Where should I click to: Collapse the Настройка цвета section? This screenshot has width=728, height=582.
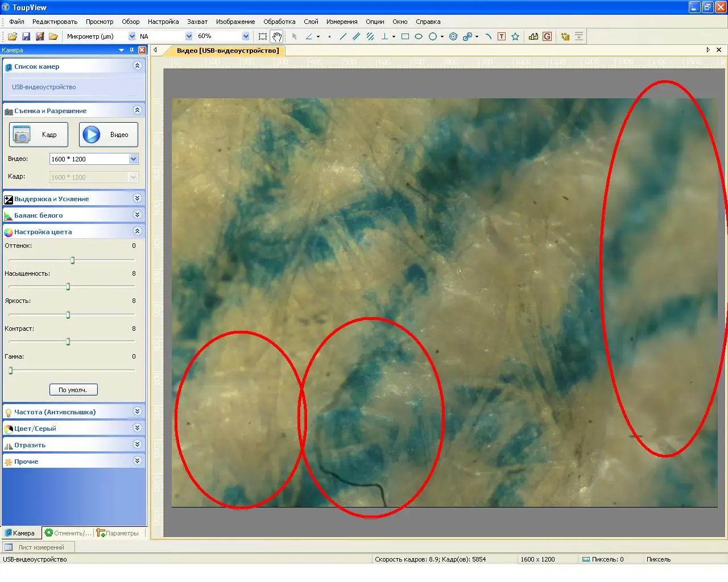(x=137, y=231)
